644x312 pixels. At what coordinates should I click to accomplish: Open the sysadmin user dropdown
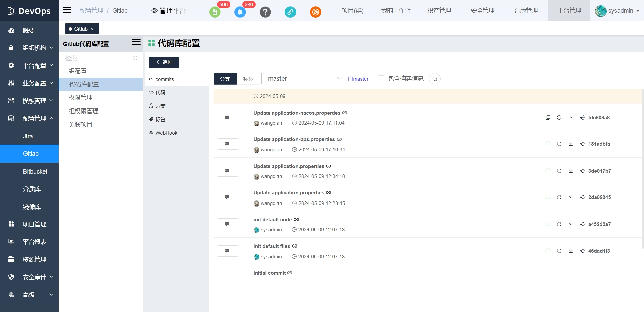617,11
